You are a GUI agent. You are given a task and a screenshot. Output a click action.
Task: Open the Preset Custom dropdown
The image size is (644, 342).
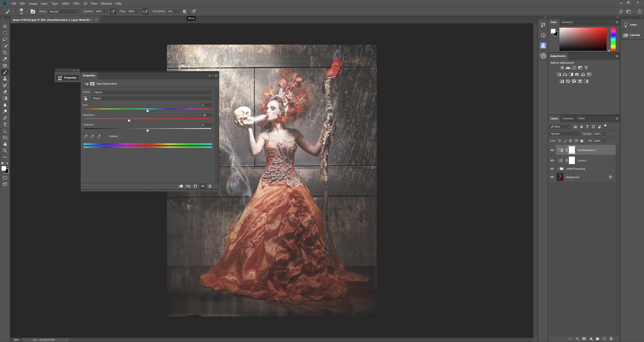[x=152, y=92]
